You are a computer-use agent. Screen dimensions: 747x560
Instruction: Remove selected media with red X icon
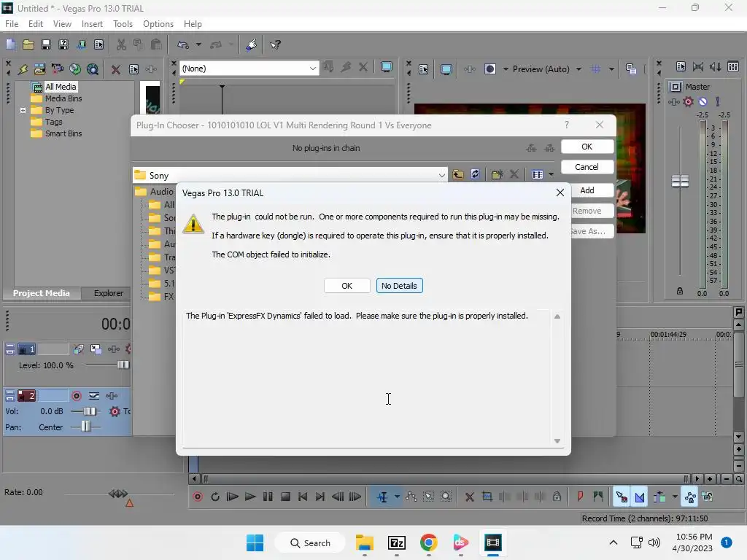tap(116, 69)
